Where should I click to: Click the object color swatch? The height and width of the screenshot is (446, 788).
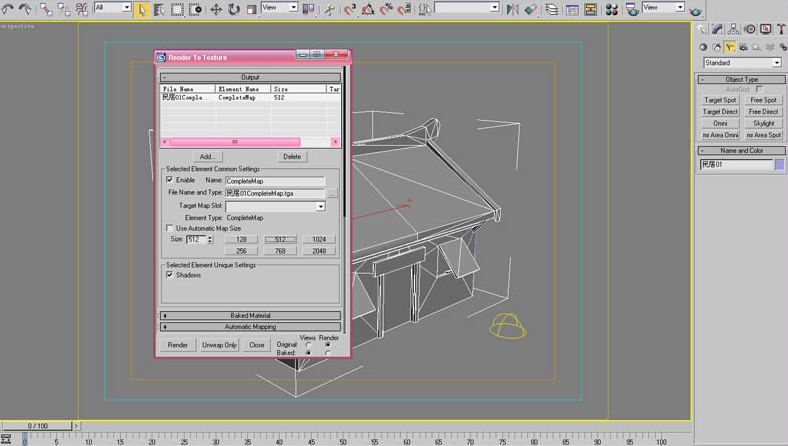click(x=779, y=164)
